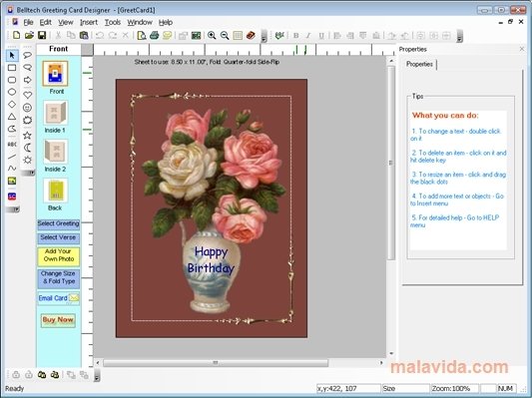Select the five-point star shape
Screen dimensions: 532x398
pos(28,136)
